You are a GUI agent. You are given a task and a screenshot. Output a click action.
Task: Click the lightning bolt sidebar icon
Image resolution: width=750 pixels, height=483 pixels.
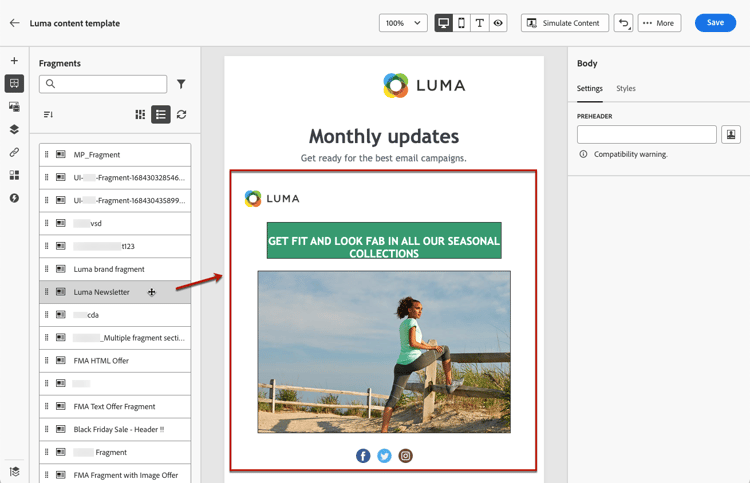[14, 198]
